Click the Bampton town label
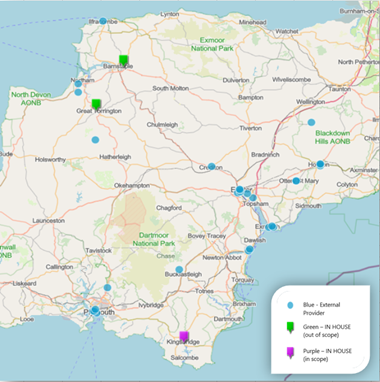The image size is (380, 382). 251,98
